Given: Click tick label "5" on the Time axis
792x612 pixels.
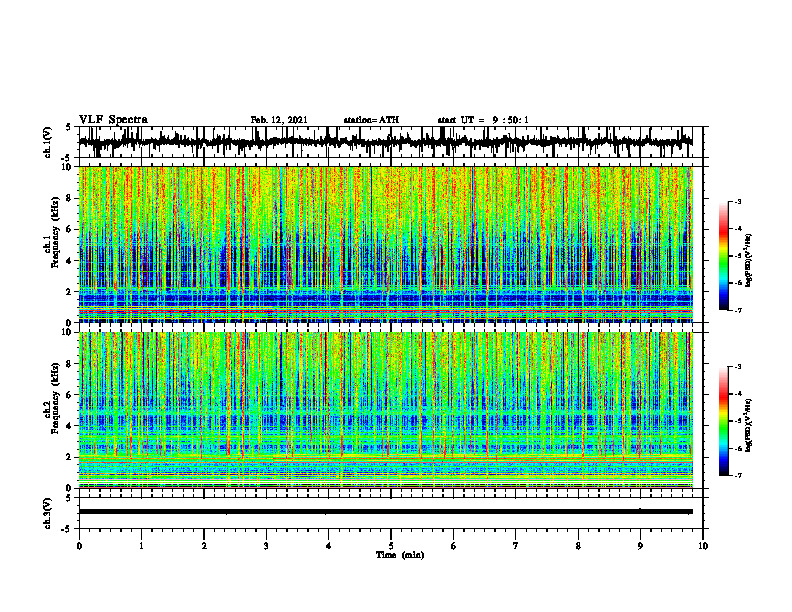Looking at the screenshot, I should (x=390, y=546).
